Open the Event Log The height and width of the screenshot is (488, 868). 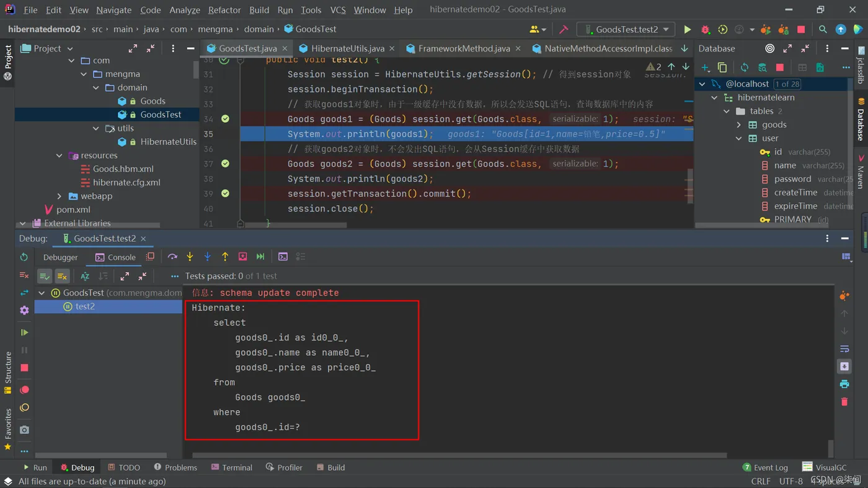(765, 468)
